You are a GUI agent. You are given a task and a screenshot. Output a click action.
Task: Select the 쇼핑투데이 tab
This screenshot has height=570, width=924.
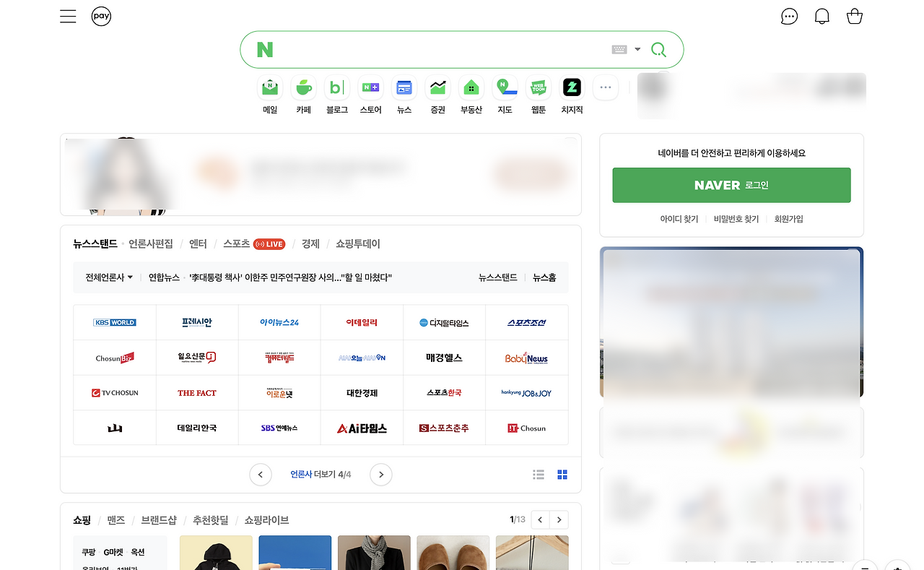[358, 244]
